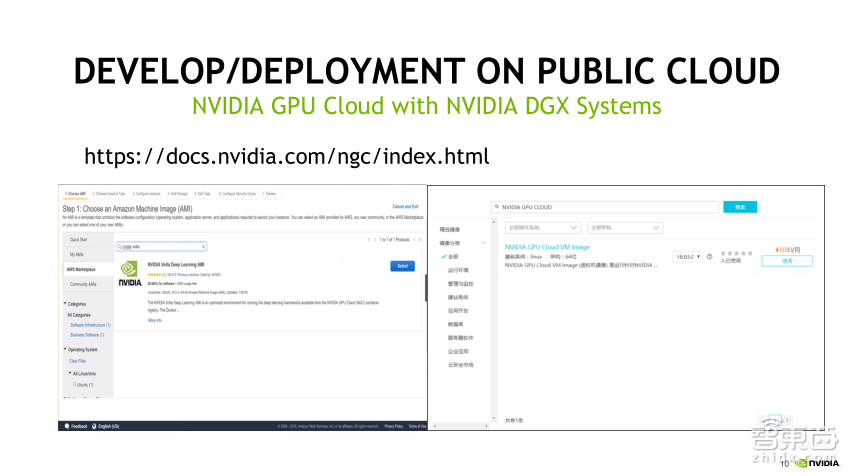The height and width of the screenshot is (476, 854).
Task: Open the NVIDIA GPU Cloud VM Image link
Action: (547, 247)
